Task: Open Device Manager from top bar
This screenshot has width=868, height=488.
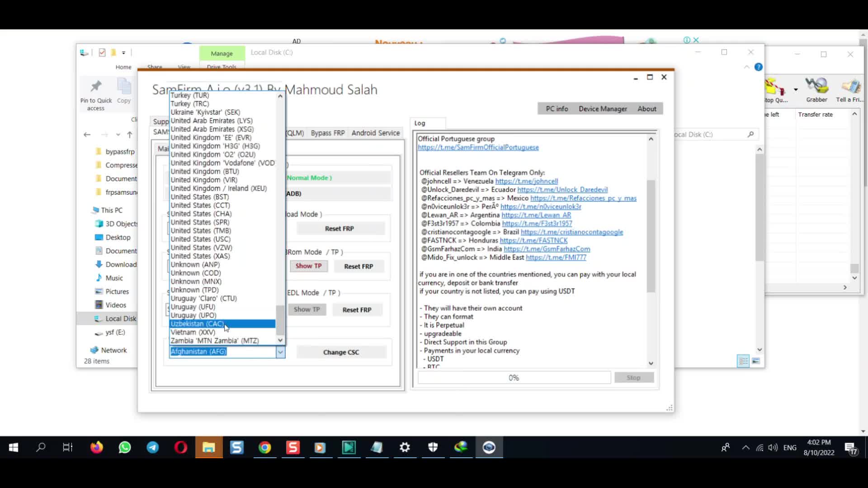Action: (x=603, y=109)
